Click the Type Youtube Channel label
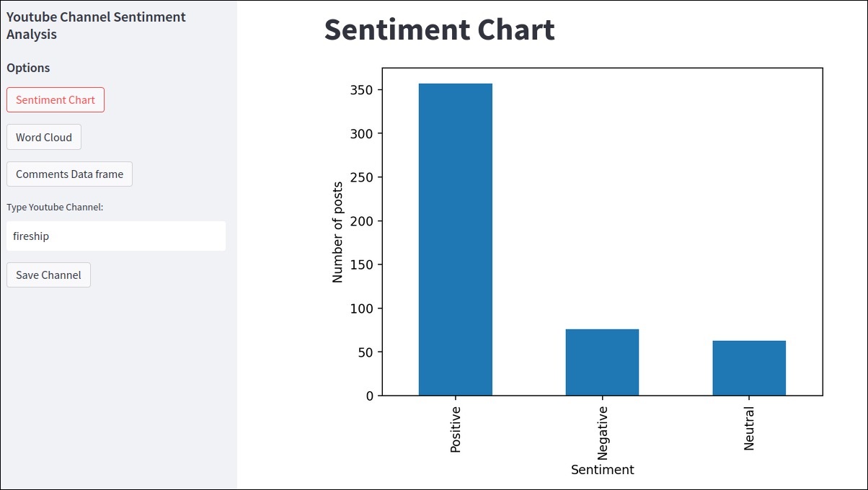The image size is (868, 490). coord(55,208)
